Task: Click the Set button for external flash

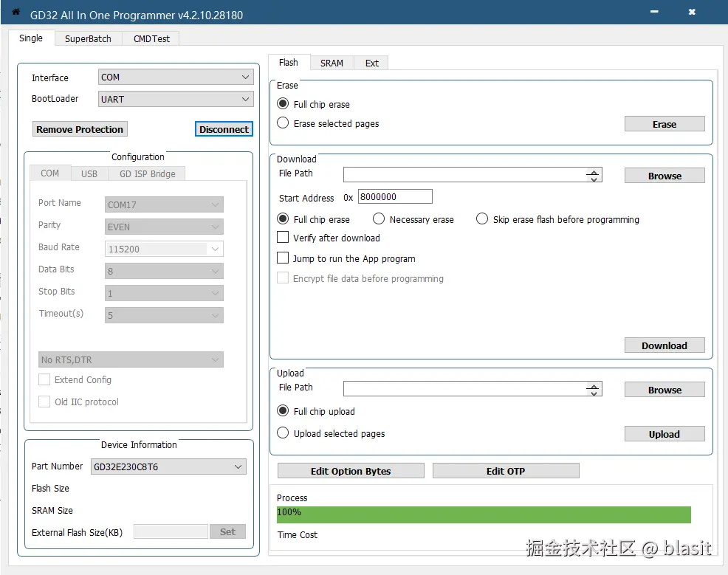Action: coord(227,531)
